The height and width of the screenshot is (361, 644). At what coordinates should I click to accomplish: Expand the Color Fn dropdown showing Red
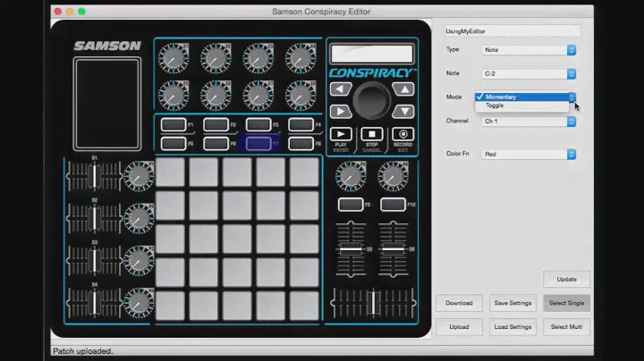pos(528,155)
